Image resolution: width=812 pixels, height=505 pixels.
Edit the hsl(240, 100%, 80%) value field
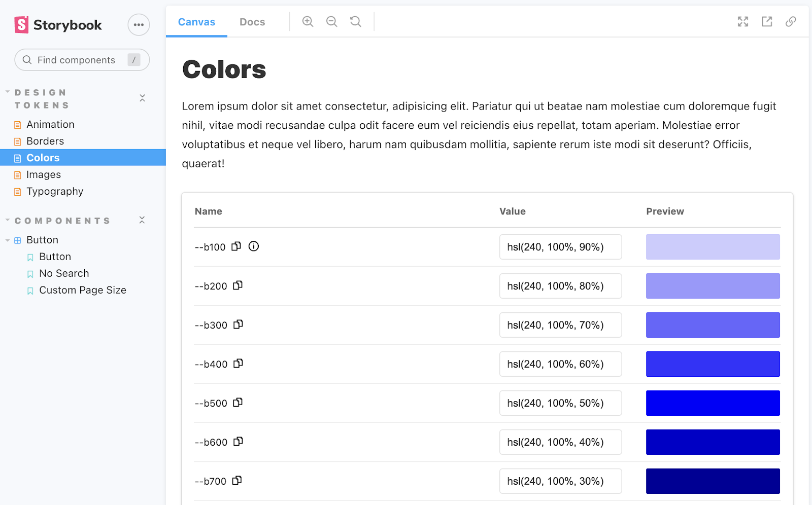[x=560, y=286]
